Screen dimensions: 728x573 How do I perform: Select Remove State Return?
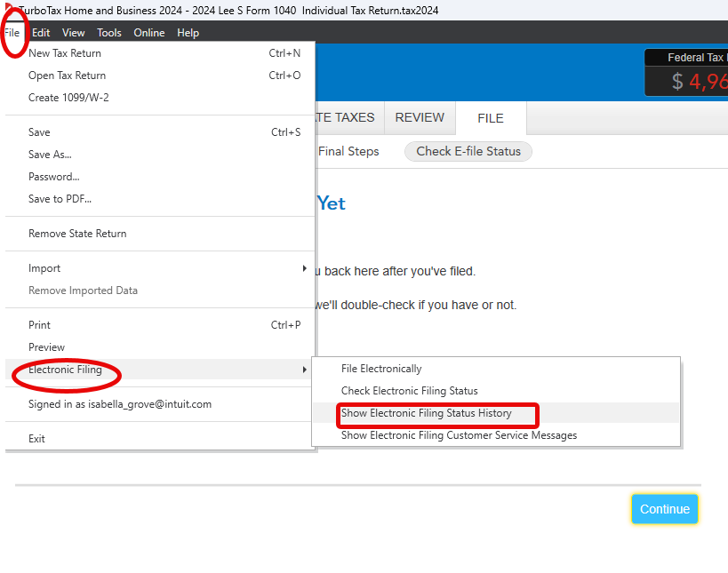click(x=160, y=234)
